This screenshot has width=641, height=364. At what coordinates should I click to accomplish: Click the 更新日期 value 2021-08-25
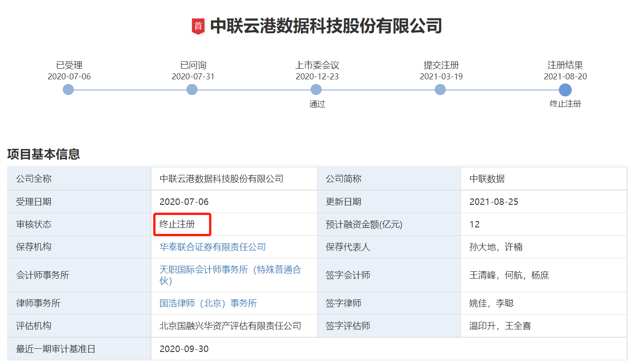pyautogui.click(x=494, y=202)
